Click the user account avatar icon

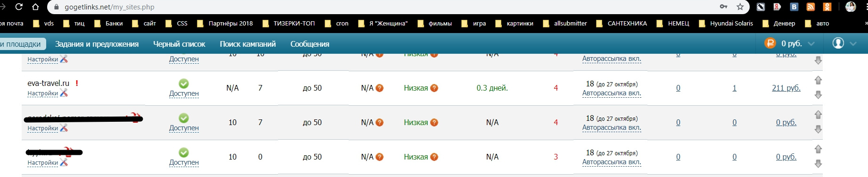(x=838, y=43)
